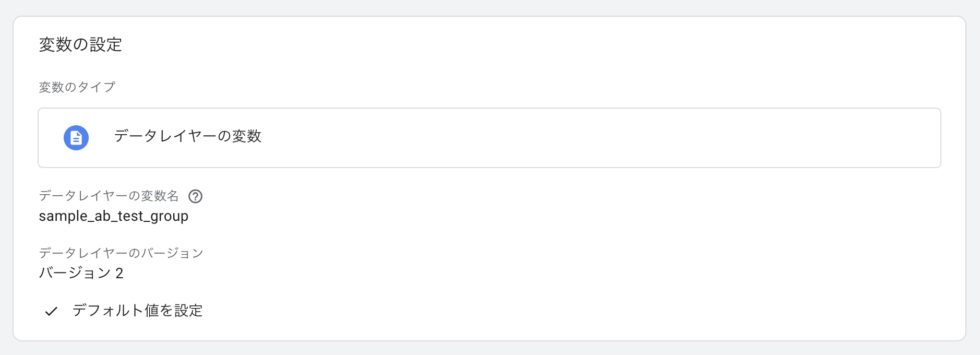
Task: Click the blue data layer document icon
Action: click(76, 138)
